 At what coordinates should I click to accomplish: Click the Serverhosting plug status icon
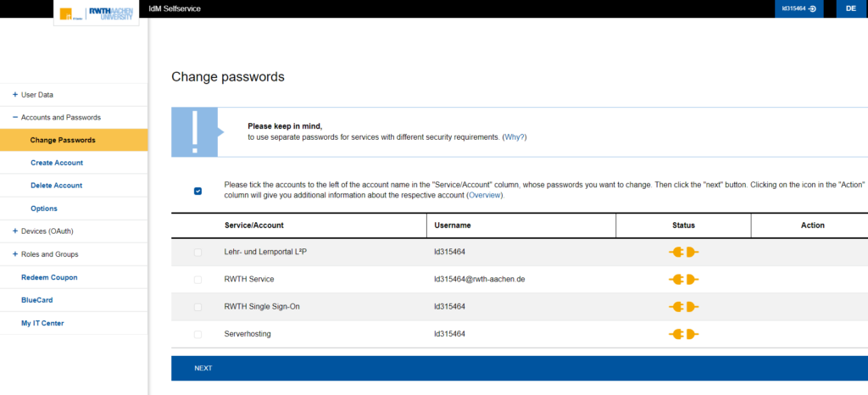coord(683,334)
